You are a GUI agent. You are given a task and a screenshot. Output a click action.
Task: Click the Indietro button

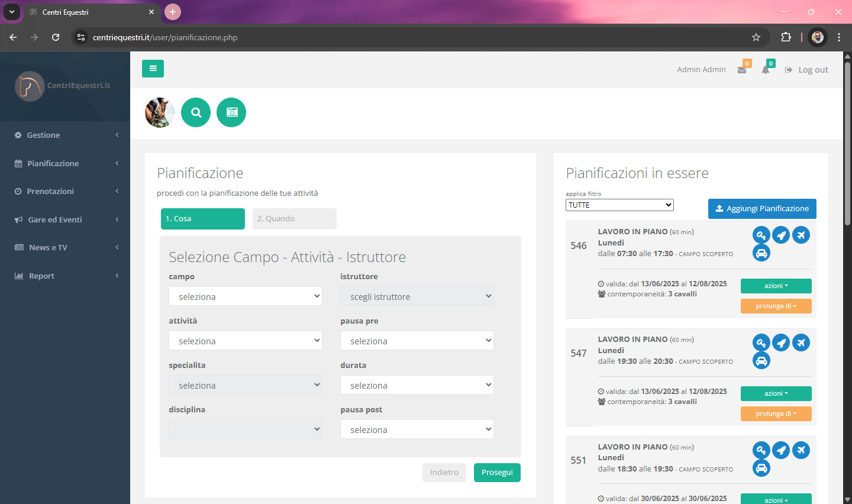pyautogui.click(x=444, y=473)
